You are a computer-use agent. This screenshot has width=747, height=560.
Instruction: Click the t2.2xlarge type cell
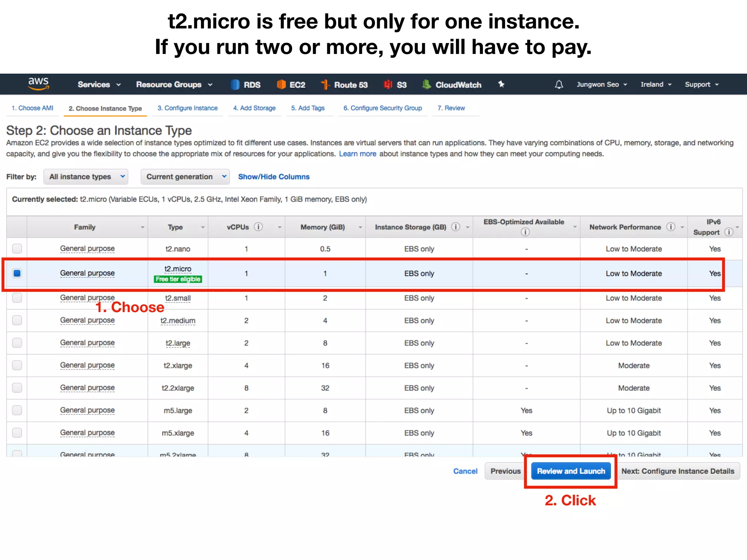(x=178, y=388)
